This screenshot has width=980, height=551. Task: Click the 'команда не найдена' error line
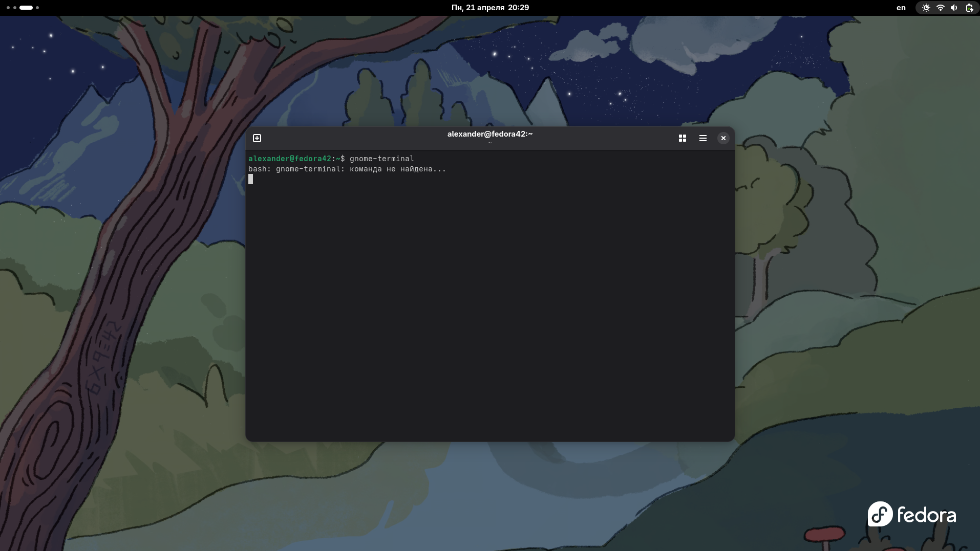[347, 169]
